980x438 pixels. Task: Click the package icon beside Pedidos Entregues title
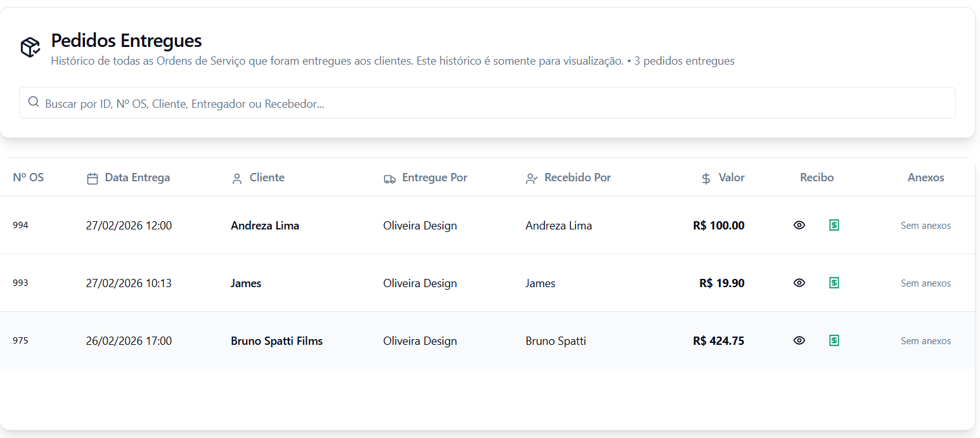[30, 46]
